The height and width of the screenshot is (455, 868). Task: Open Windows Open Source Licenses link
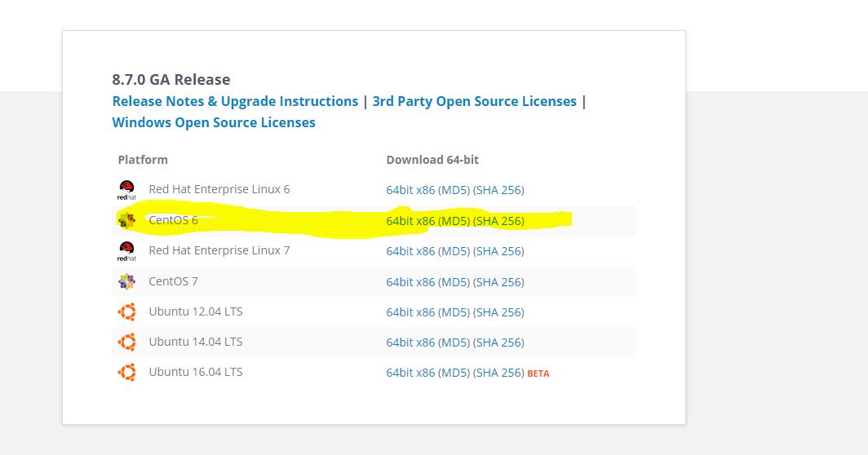(214, 123)
